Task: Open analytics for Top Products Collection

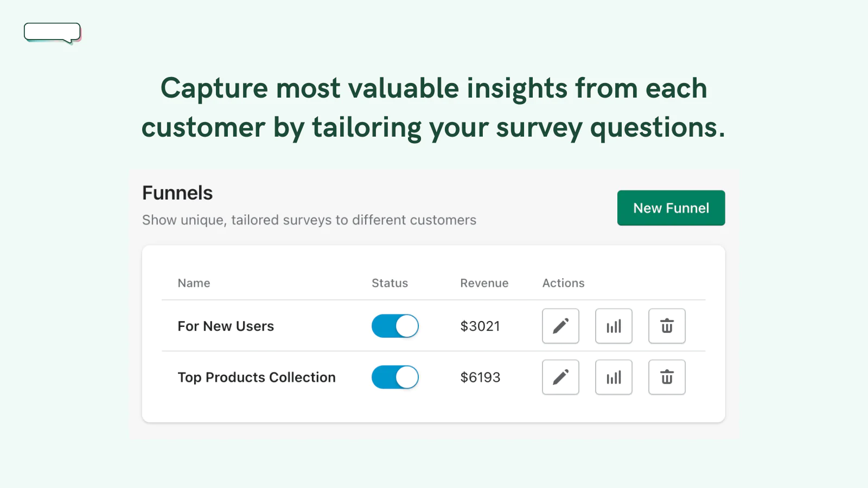Action: pos(614,377)
